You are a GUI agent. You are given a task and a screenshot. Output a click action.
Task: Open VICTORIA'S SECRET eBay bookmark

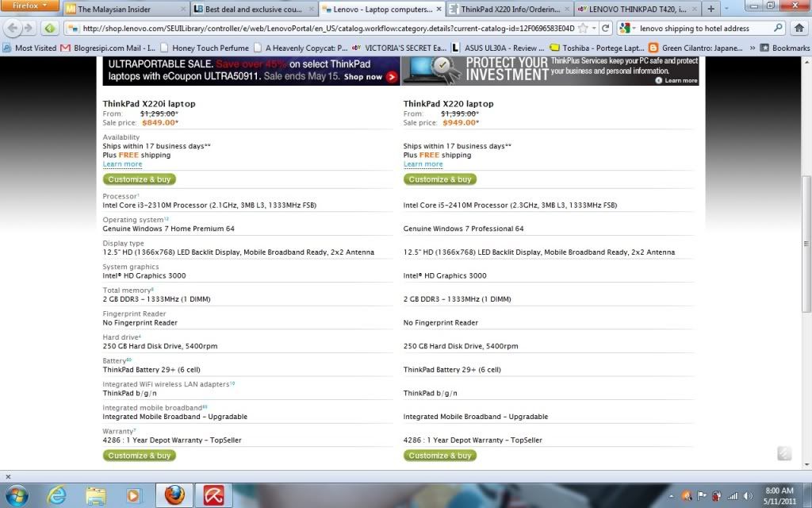[x=399, y=48]
